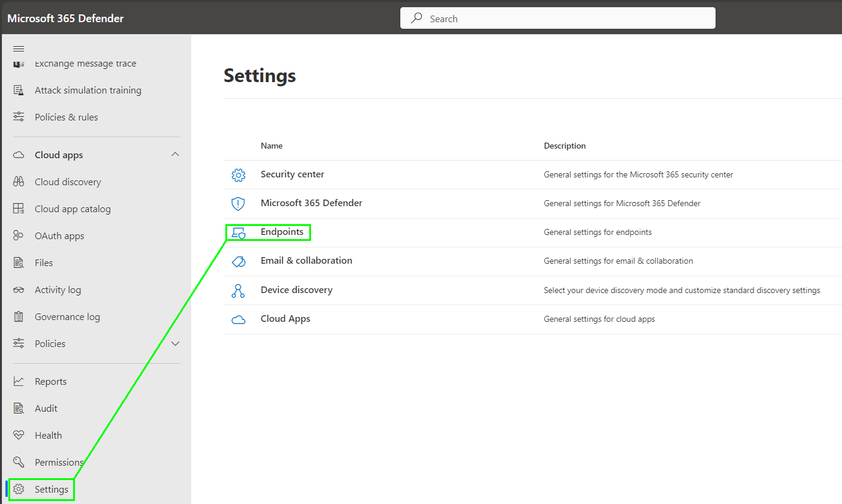This screenshot has height=504, width=842.
Task: Click the Endpoints device icon
Action: (238, 233)
